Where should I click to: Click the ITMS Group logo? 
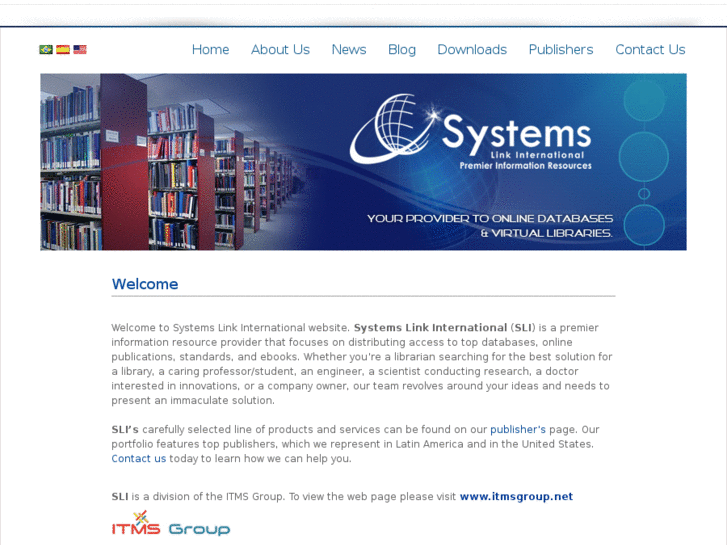[171, 523]
